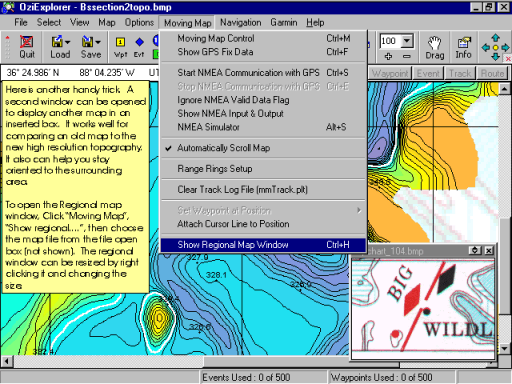Click the Quit toolbar icon

(27, 47)
